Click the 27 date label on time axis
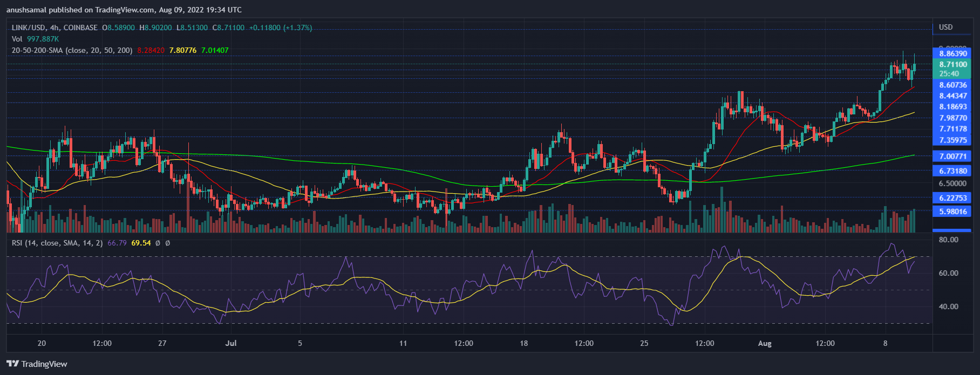980x375 pixels. [162, 343]
